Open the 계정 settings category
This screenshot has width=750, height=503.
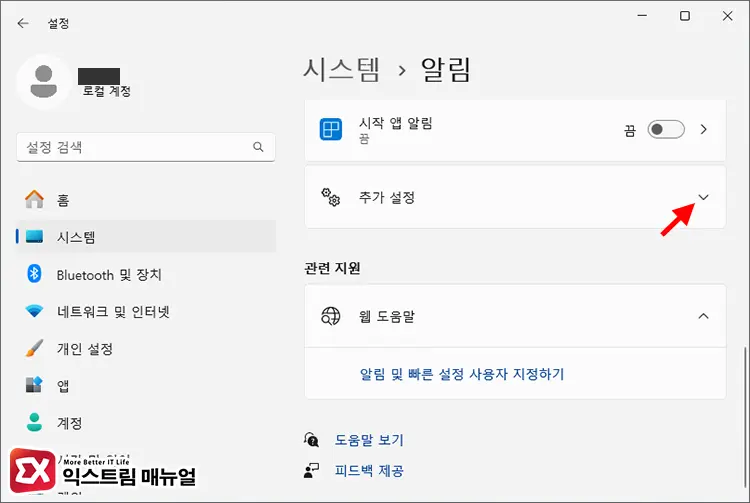(x=146, y=423)
